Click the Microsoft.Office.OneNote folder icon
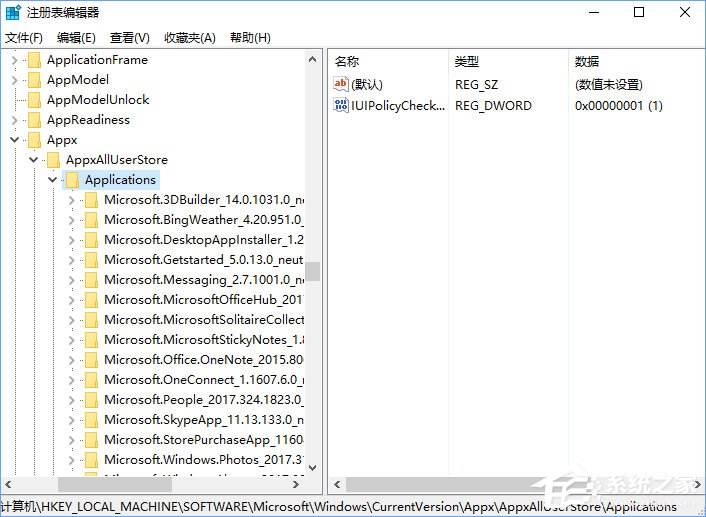706x517 pixels. click(91, 360)
